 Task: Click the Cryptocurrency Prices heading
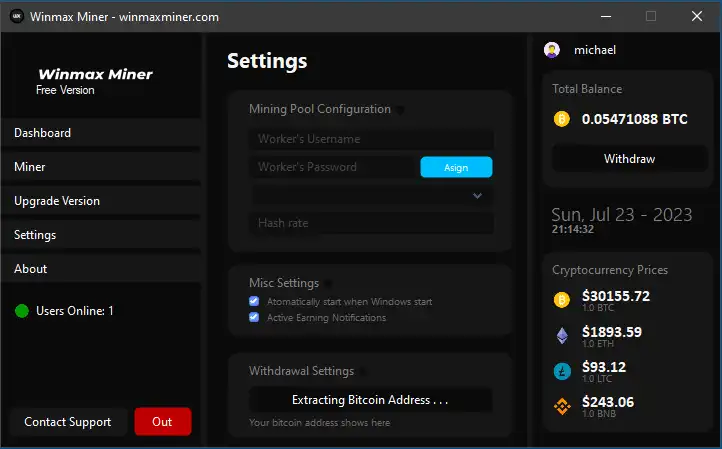610,270
